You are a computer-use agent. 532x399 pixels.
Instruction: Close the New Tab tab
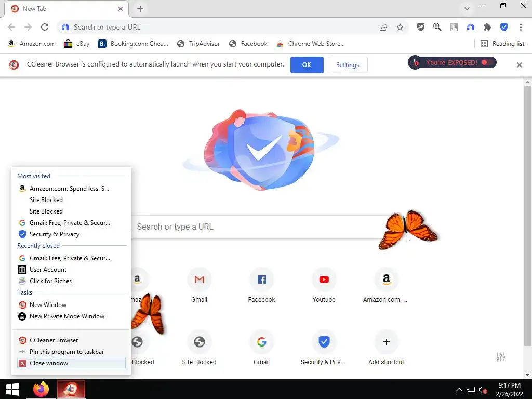click(x=121, y=9)
